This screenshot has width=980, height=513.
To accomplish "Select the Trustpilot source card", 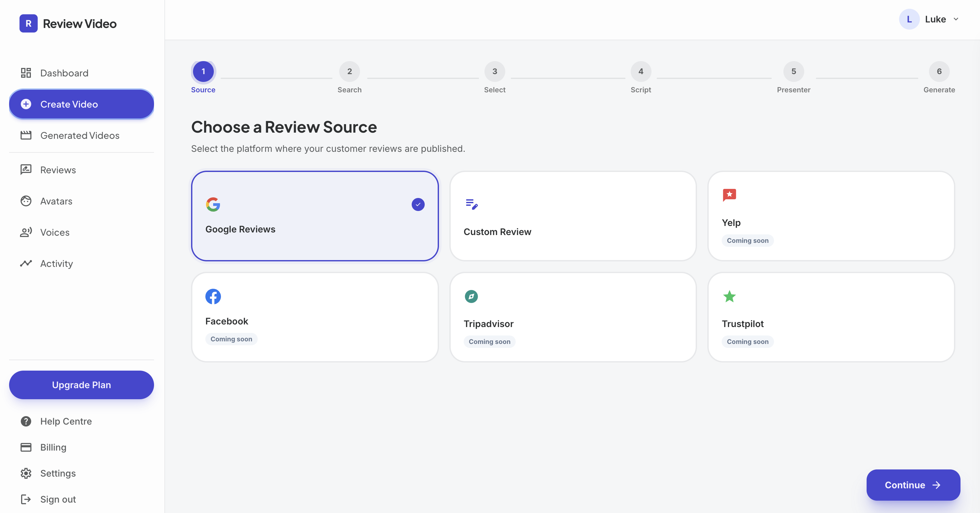I will pyautogui.click(x=831, y=317).
